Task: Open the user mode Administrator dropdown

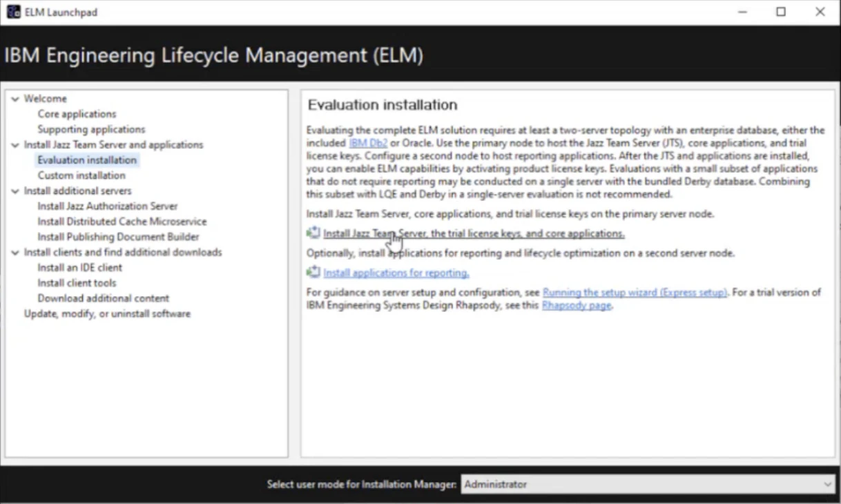Action: [648, 485]
